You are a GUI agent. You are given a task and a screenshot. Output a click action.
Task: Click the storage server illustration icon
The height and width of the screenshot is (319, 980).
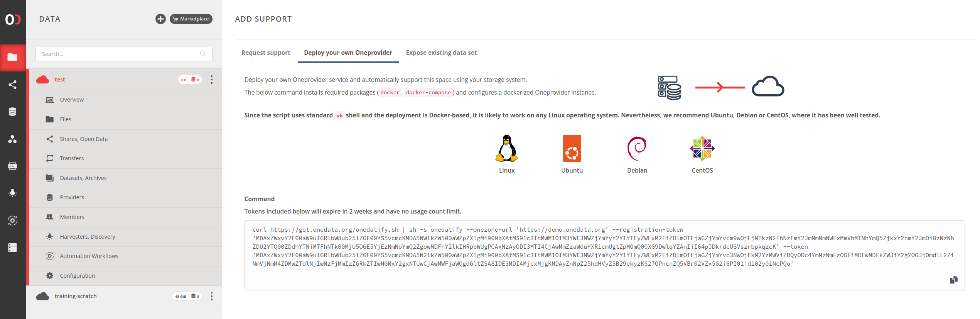coord(670,88)
